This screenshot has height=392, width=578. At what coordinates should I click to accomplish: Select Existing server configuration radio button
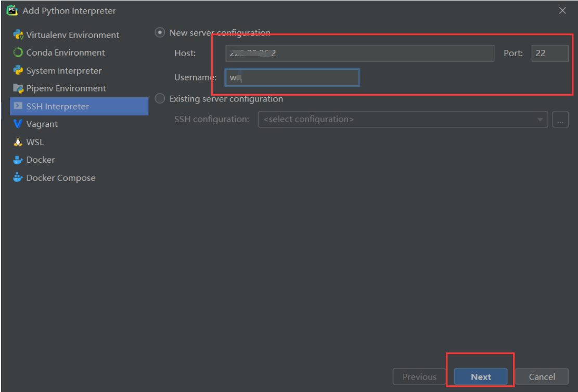click(160, 98)
